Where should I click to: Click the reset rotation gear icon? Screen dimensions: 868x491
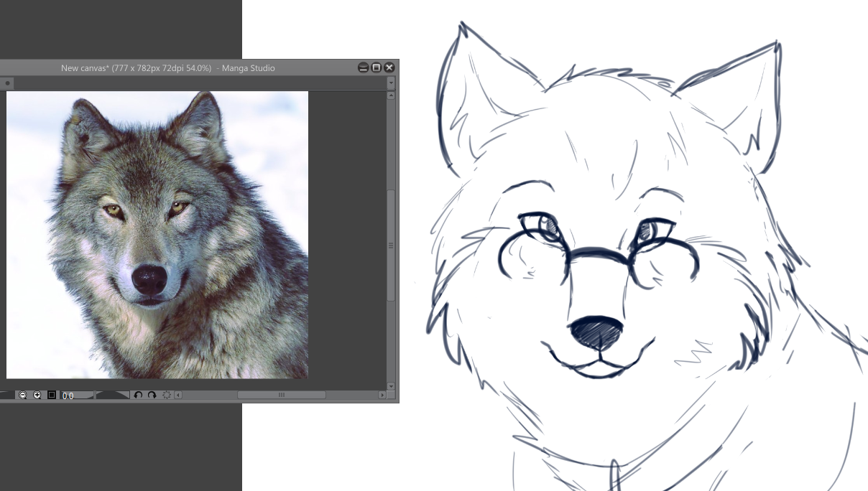(167, 395)
